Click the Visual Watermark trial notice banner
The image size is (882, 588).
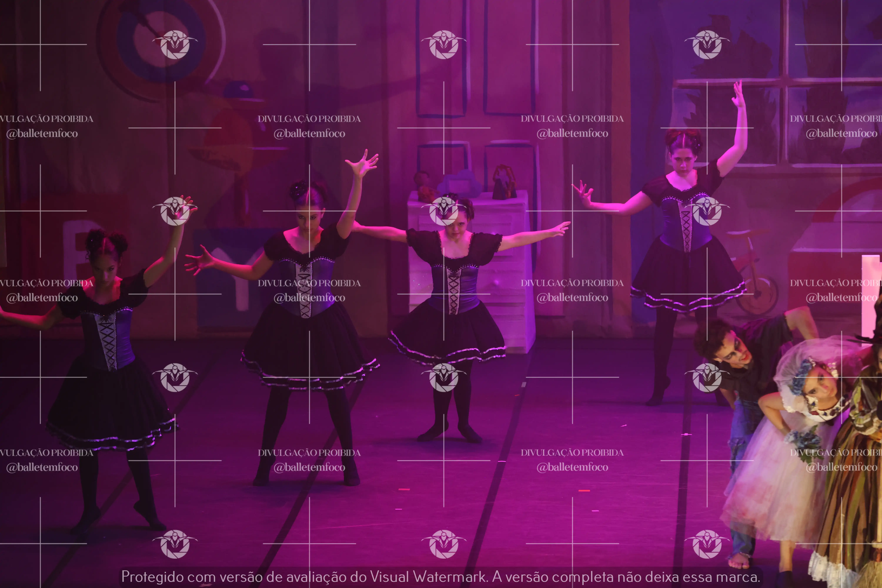441,577
